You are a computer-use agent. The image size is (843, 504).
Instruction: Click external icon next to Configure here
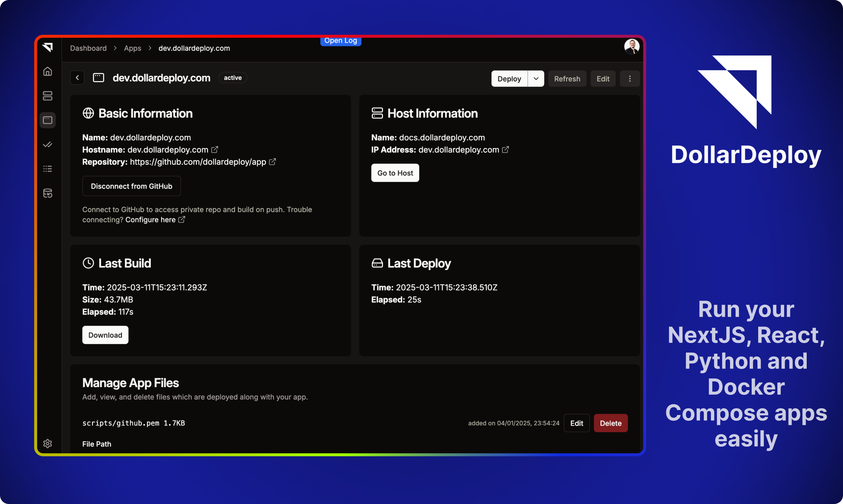tap(181, 219)
